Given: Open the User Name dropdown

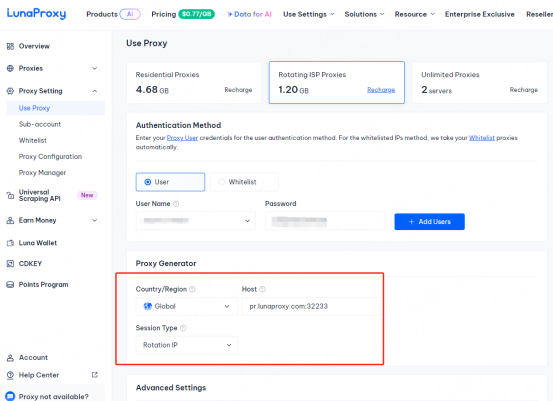Looking at the screenshot, I should (196, 221).
